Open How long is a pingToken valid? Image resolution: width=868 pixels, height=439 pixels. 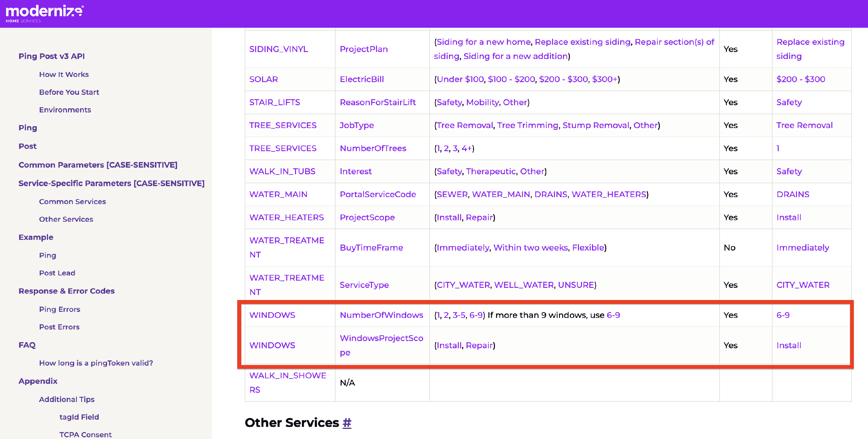click(x=96, y=363)
